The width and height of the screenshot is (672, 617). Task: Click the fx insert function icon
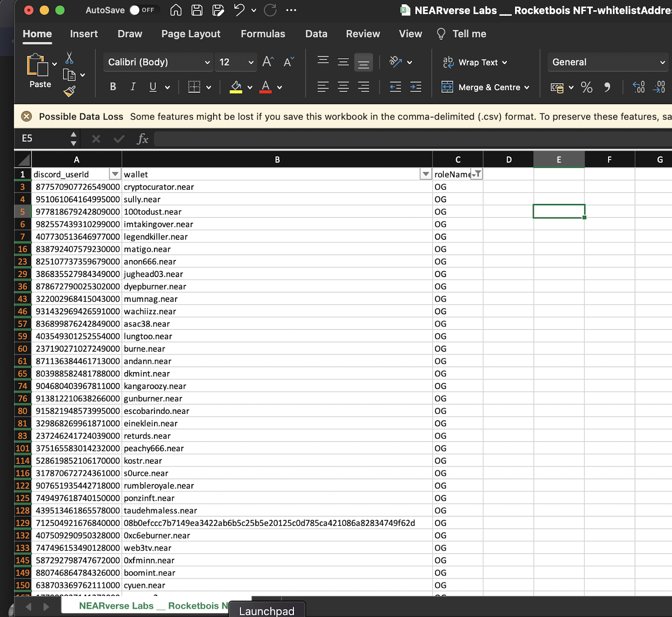(x=143, y=139)
